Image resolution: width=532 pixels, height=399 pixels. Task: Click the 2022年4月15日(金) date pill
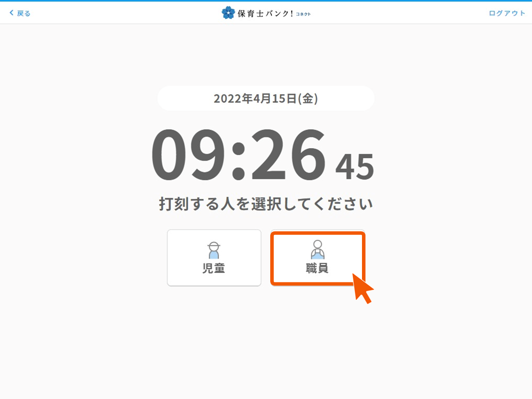[x=266, y=98]
